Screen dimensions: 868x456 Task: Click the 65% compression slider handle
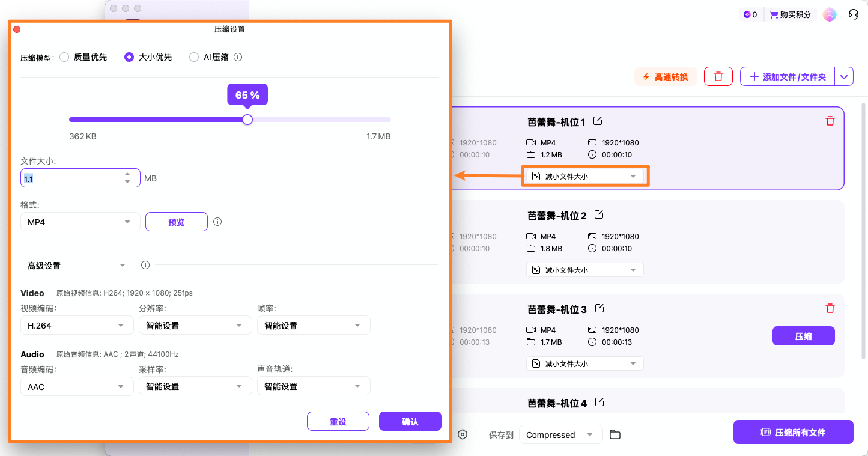click(247, 120)
